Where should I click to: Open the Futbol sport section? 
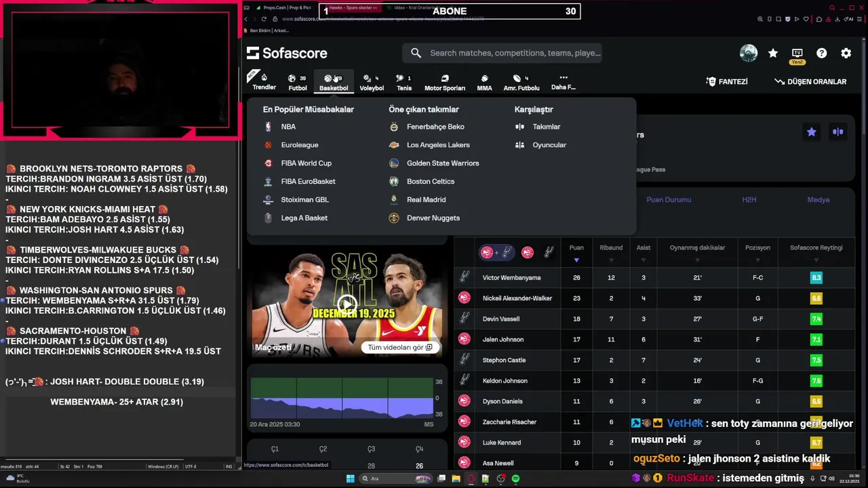click(x=297, y=83)
